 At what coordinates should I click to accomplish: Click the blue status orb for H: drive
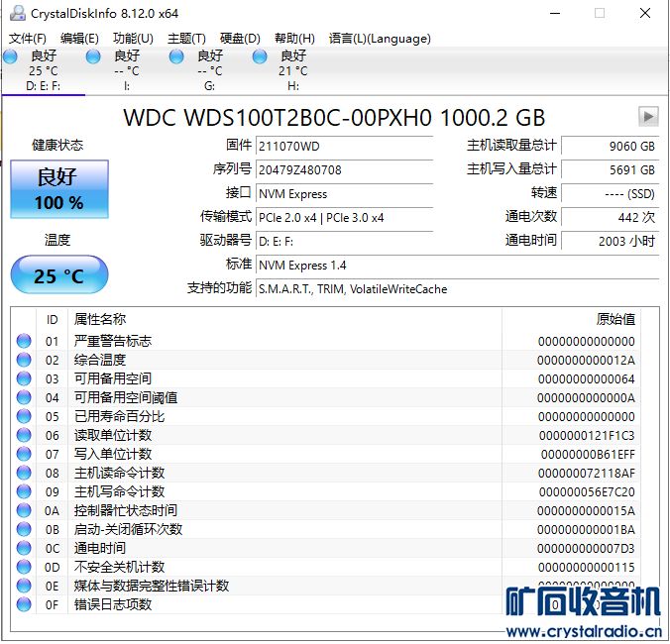pyautogui.click(x=260, y=56)
